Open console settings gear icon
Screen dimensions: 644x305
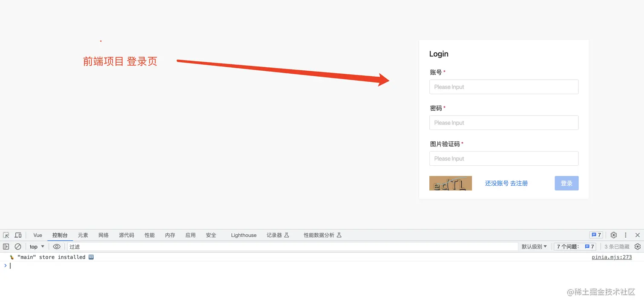pyautogui.click(x=638, y=247)
